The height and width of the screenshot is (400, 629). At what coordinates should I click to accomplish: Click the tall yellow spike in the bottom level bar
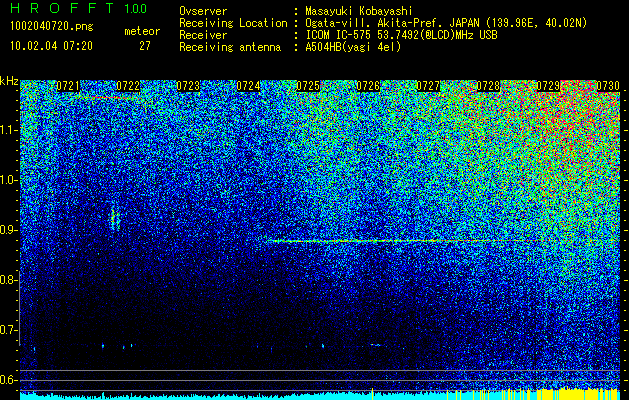373,394
